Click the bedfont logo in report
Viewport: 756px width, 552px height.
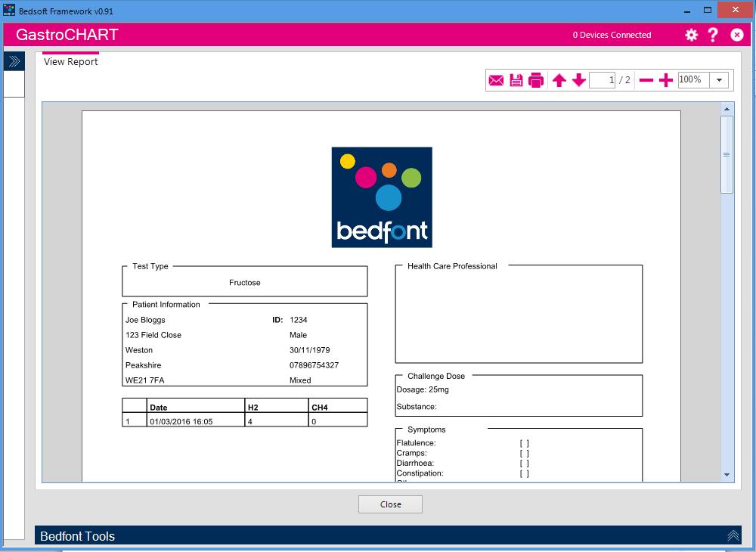coord(382,197)
